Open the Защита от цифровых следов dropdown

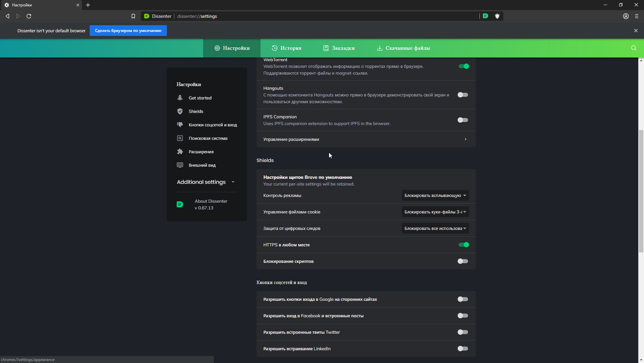tap(435, 228)
